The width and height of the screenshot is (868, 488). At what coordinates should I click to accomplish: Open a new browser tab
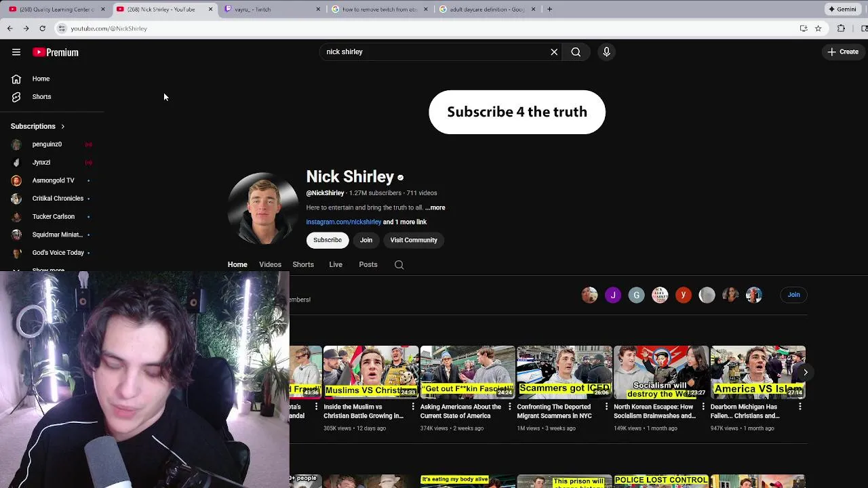549,9
